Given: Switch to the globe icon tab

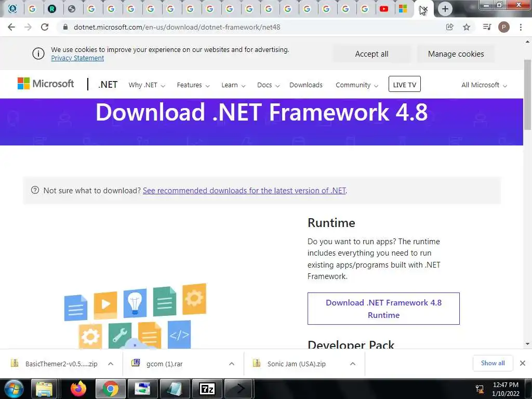Looking at the screenshot, I should pos(72,9).
